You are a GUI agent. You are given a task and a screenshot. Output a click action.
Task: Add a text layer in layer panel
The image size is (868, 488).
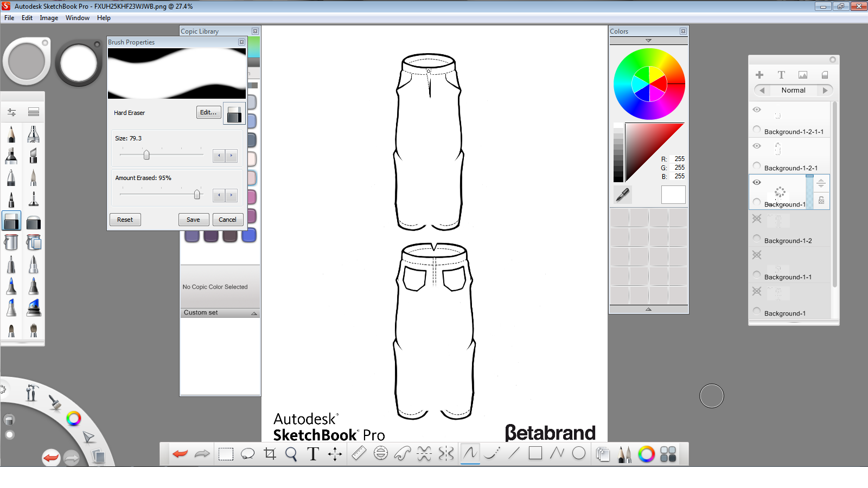[781, 75]
